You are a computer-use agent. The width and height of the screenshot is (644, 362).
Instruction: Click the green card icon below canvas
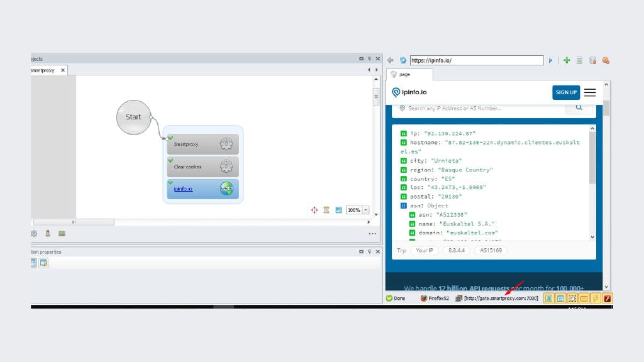(x=62, y=234)
